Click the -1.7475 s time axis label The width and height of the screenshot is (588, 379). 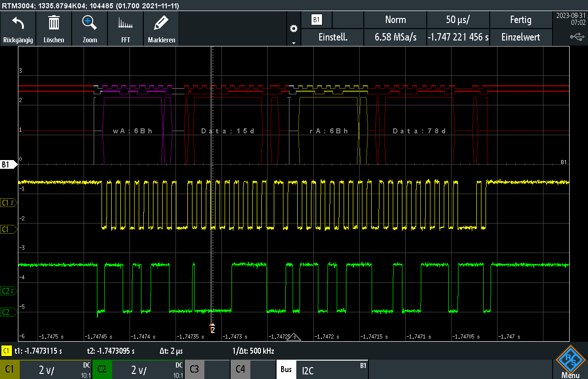pyautogui.click(x=51, y=337)
